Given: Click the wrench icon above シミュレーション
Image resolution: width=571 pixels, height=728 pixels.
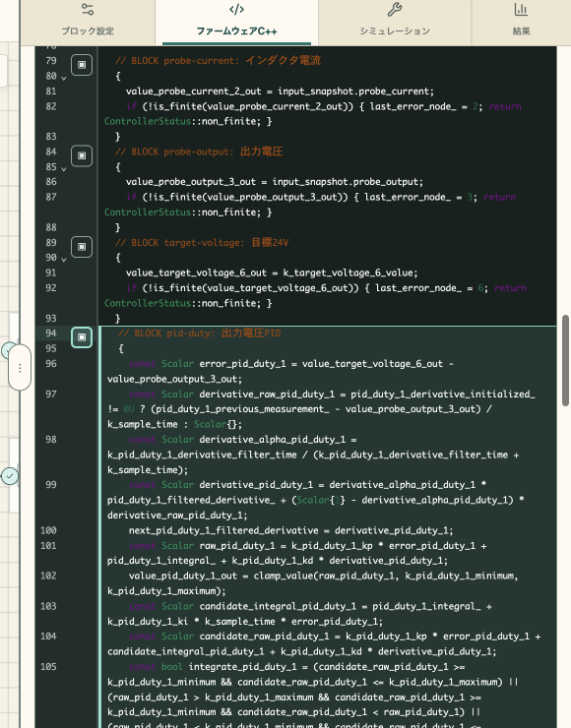Looking at the screenshot, I should (395, 9).
